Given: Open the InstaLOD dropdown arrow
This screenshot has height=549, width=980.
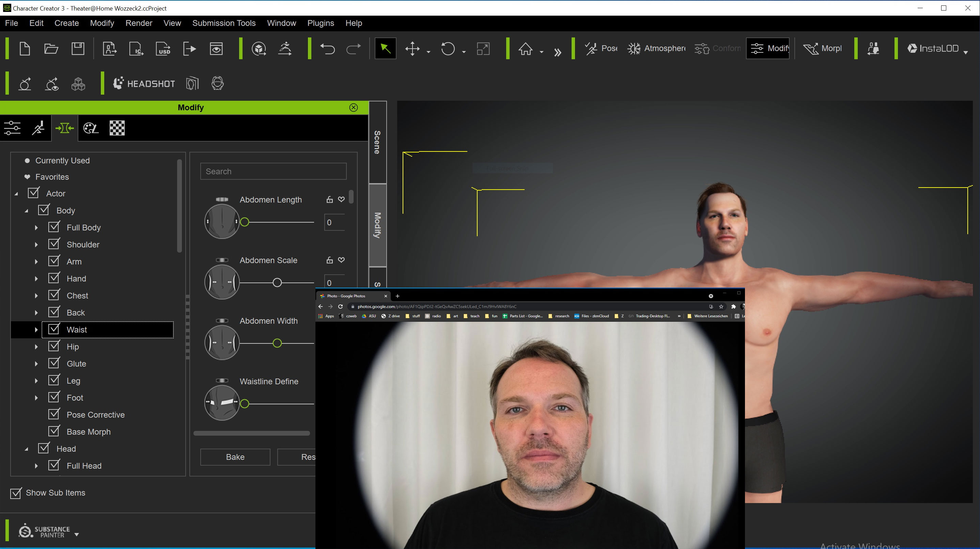Looking at the screenshot, I should [966, 52].
